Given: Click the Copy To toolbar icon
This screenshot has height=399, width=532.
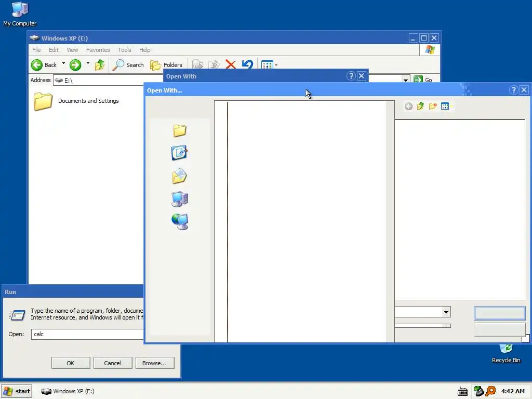Looking at the screenshot, I should point(215,64).
